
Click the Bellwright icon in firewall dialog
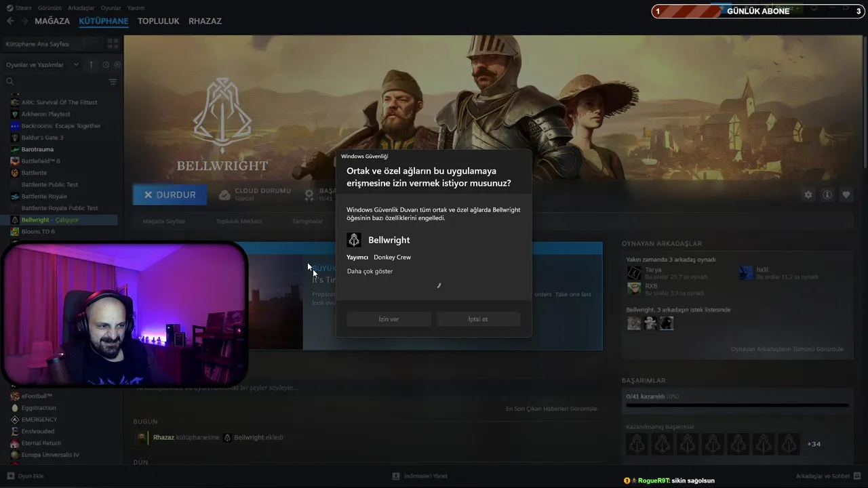(x=353, y=240)
